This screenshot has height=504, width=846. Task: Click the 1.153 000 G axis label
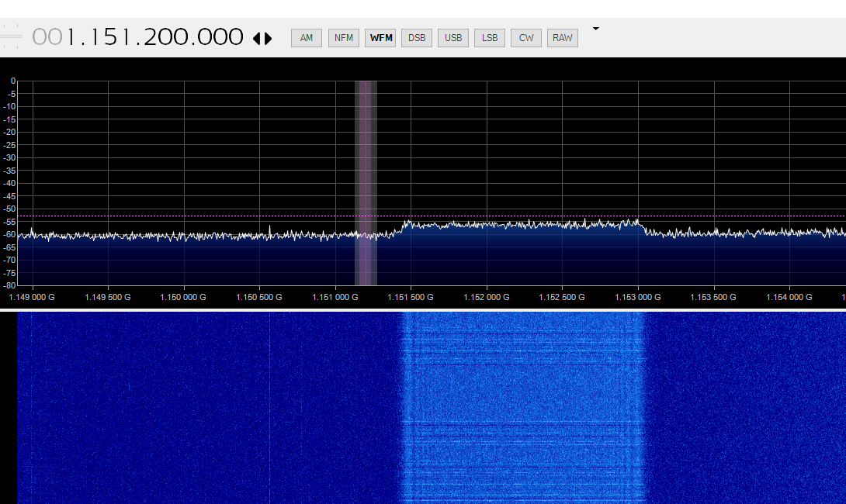click(638, 297)
